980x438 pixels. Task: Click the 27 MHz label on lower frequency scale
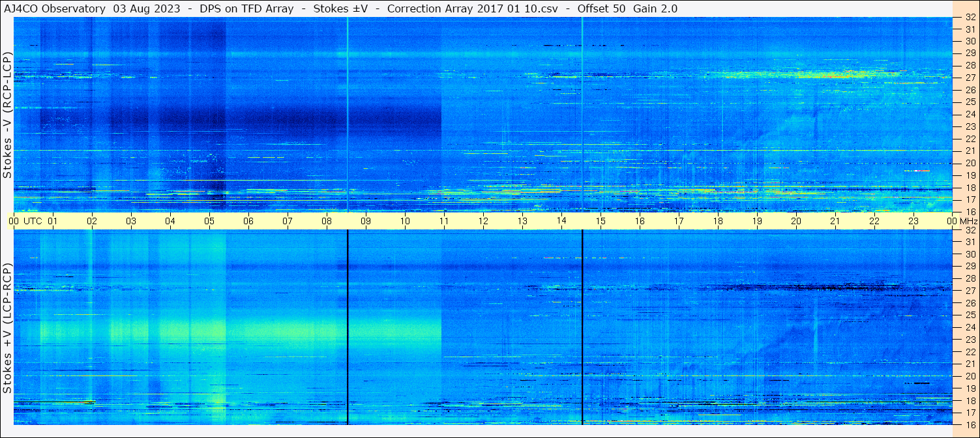coord(970,291)
